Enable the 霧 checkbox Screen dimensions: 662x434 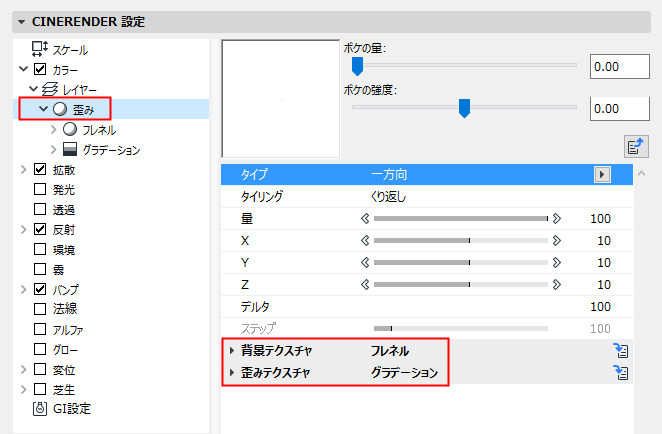pos(40,269)
